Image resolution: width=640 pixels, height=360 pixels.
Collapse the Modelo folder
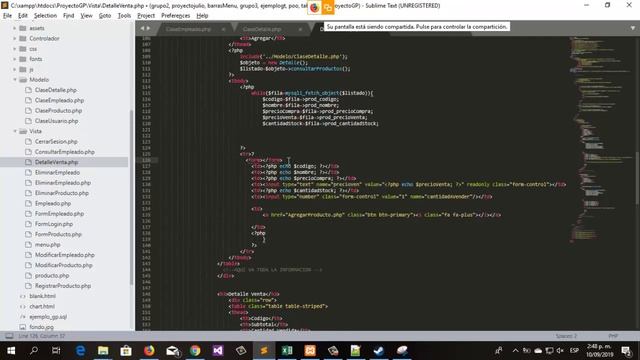(15, 80)
